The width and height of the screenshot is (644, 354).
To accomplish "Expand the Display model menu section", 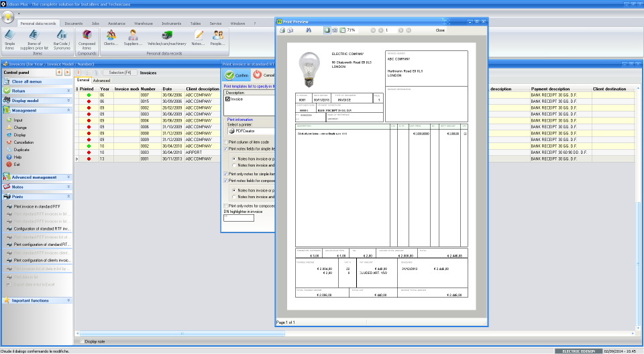I will (37, 101).
